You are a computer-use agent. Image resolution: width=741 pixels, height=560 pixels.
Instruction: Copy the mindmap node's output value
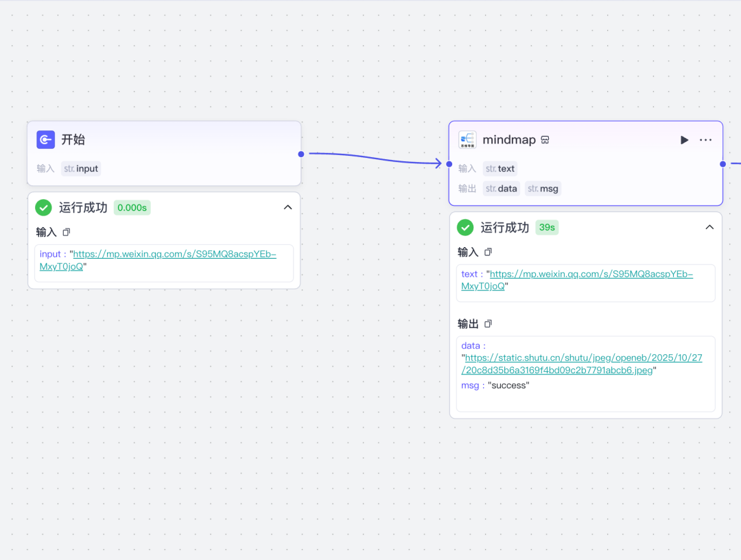coord(489,324)
